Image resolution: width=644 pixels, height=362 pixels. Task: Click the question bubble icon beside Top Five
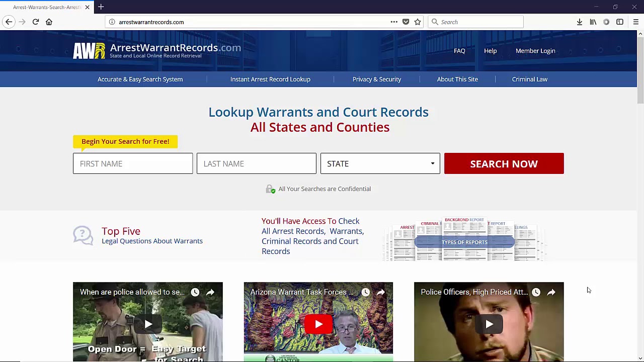click(83, 235)
